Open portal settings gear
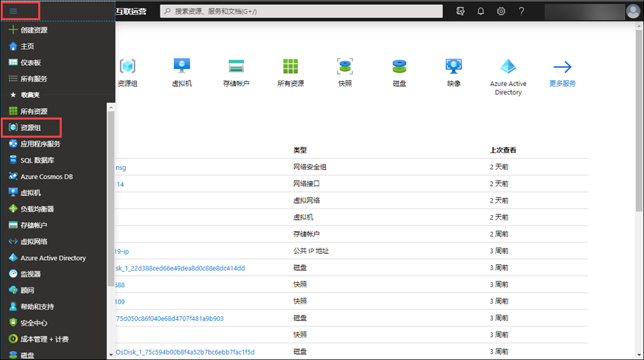 501,11
